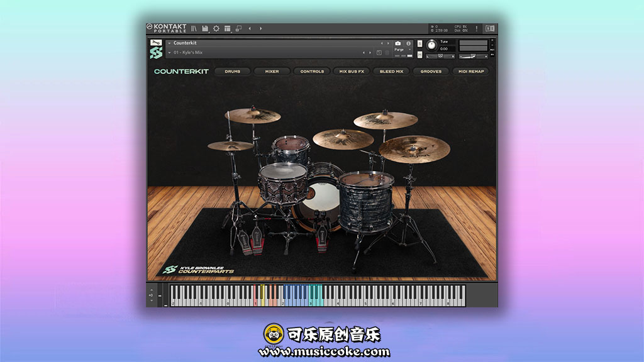
Task: Go to next instrument in top toolbar
Action: (261, 28)
